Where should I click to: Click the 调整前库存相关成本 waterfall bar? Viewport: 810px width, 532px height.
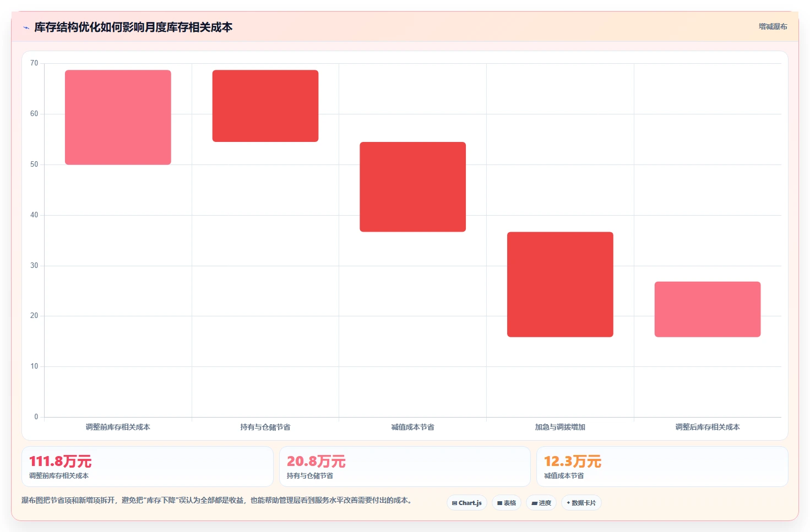click(x=118, y=117)
